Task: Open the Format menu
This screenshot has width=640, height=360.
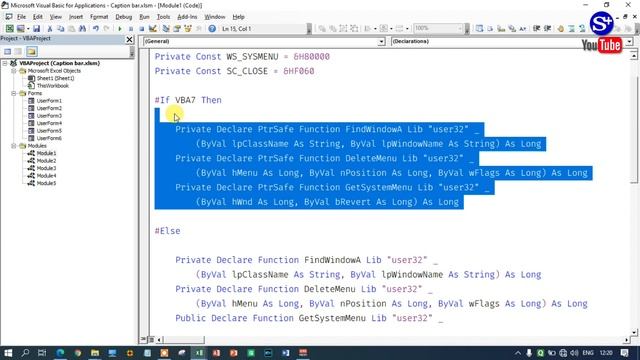Action: point(99,17)
